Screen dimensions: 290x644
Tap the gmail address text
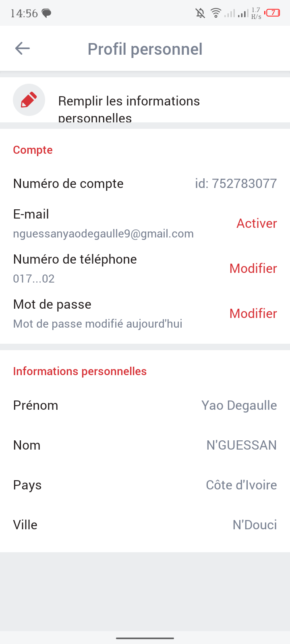103,234
